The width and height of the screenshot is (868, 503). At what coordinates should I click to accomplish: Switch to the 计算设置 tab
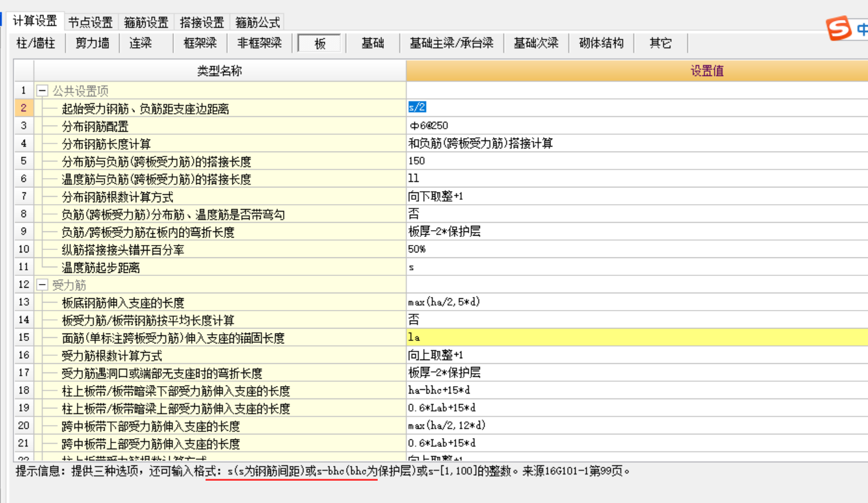pos(35,22)
